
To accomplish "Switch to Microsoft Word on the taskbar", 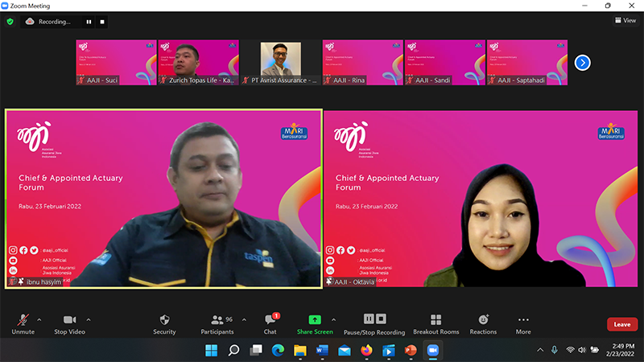I will tap(323, 351).
